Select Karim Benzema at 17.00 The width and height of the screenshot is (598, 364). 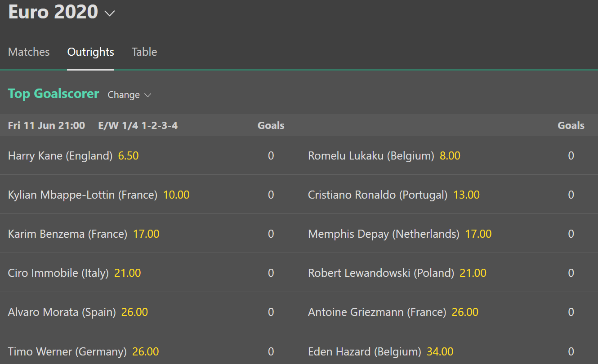(146, 234)
